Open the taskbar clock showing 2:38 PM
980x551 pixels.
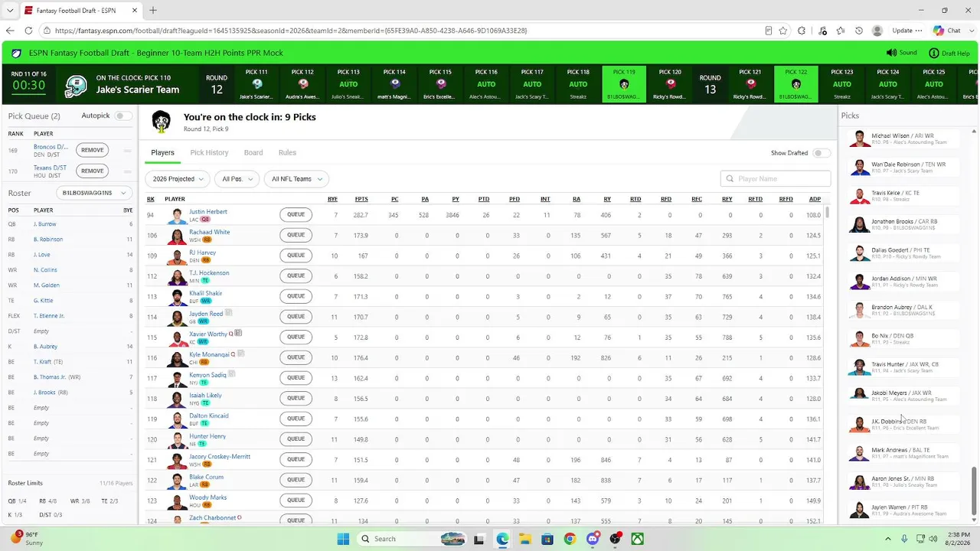pos(957,539)
